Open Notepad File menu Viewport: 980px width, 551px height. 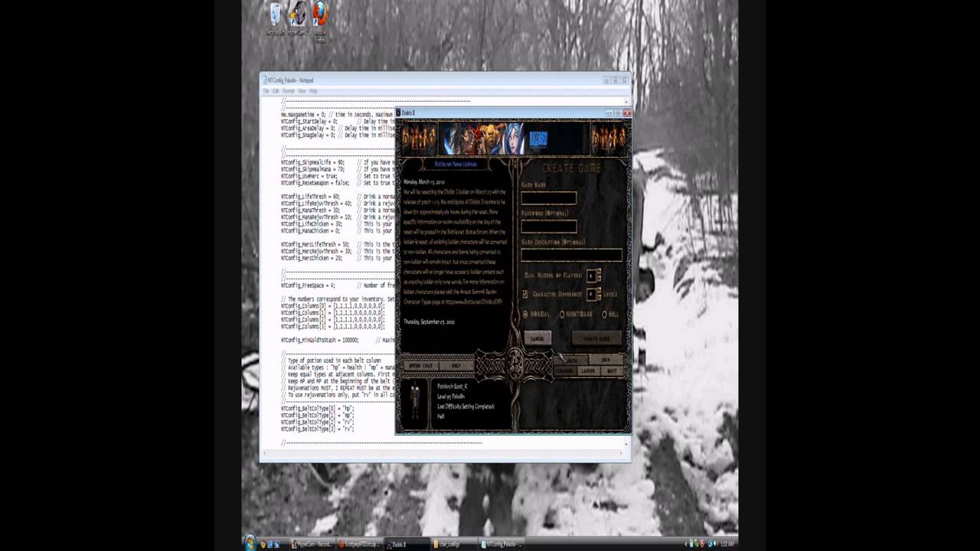(x=266, y=91)
